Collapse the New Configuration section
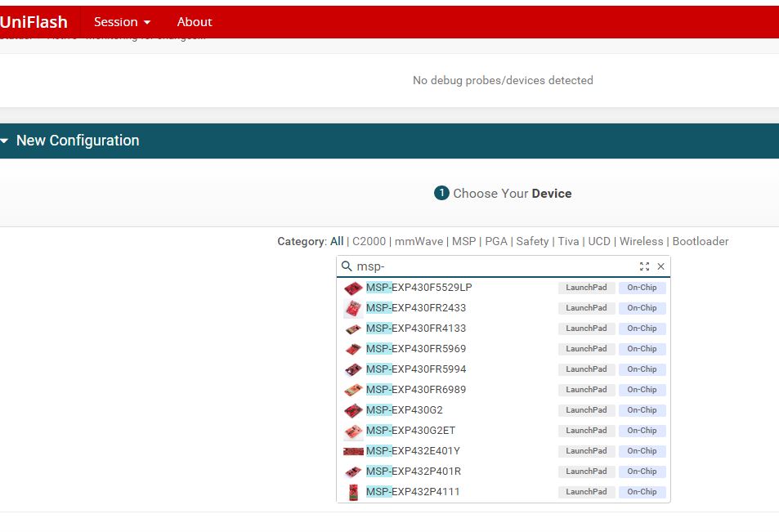The image size is (779, 532). [5, 141]
